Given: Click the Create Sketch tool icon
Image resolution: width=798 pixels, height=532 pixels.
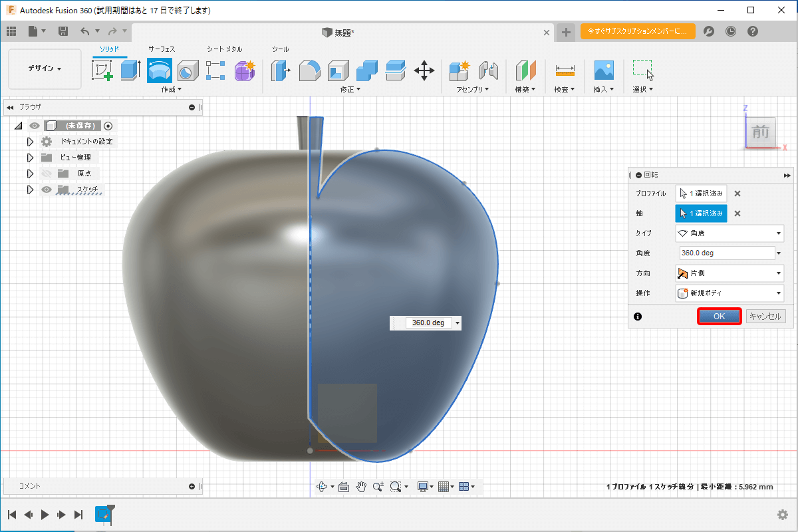Looking at the screenshot, I should (102, 70).
